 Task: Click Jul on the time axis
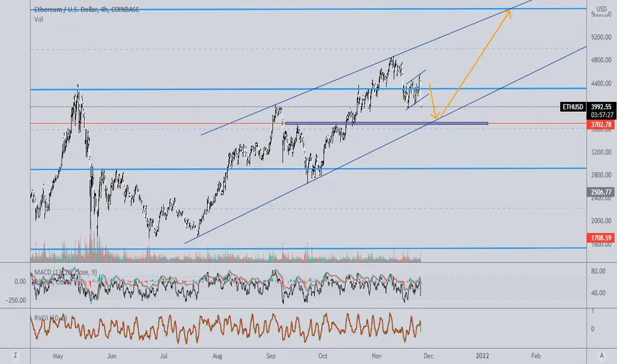(164, 356)
